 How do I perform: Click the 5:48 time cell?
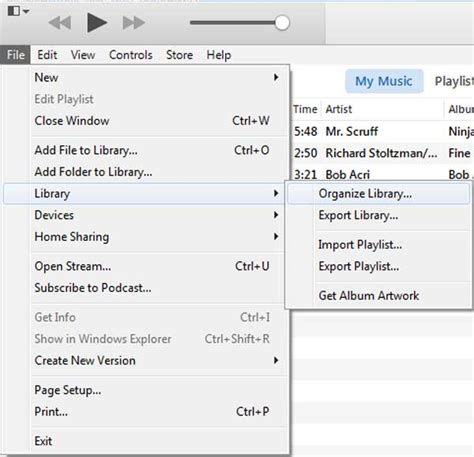[x=305, y=131]
